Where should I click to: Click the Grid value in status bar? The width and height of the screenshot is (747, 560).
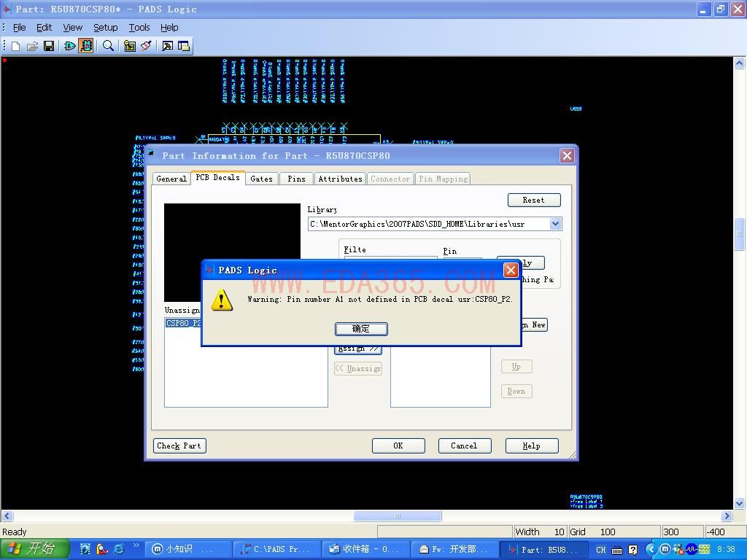click(x=608, y=532)
